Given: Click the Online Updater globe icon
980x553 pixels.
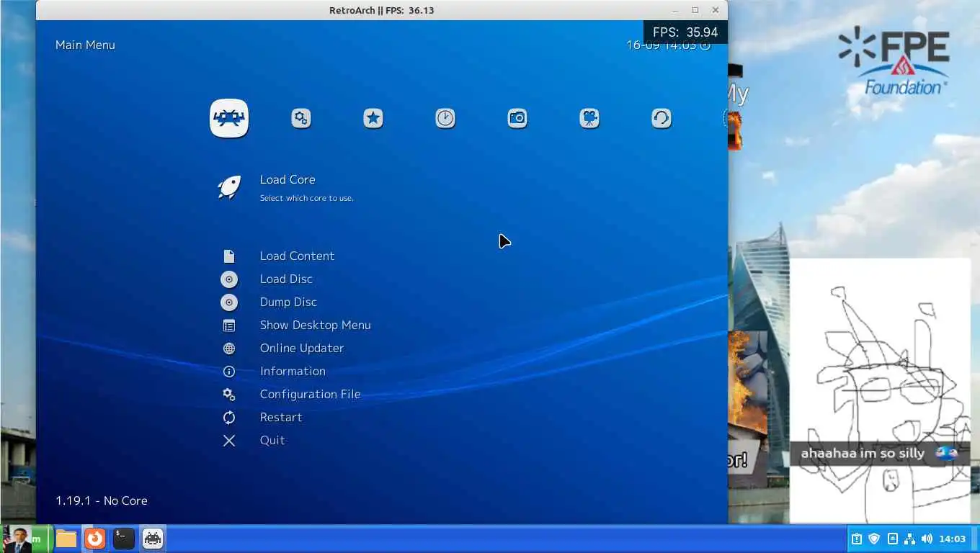Looking at the screenshot, I should 229,349.
